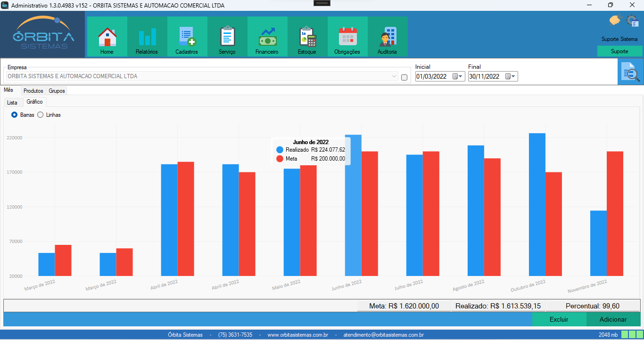Expand the Empresa dropdown list
Screen dimensions: 644x340
click(394, 76)
